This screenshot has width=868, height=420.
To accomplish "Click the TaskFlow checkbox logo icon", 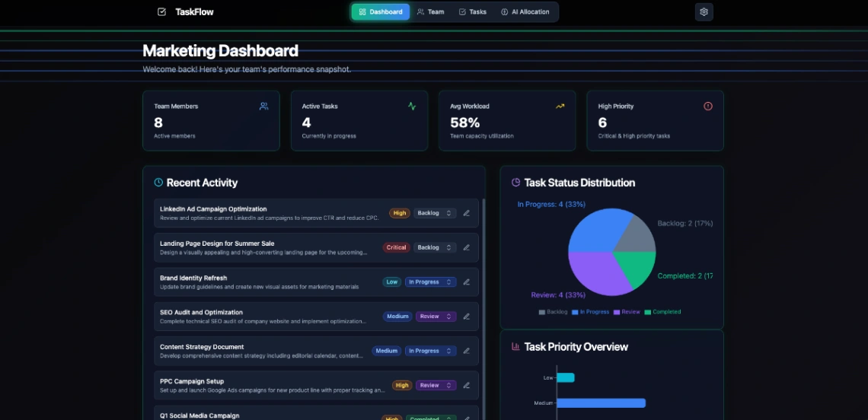I will (161, 12).
